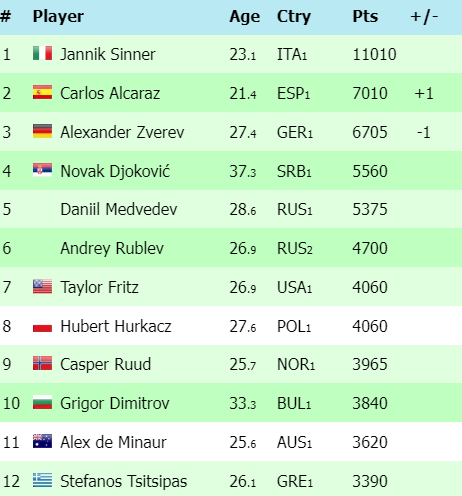
Task: Click the Ctry column header
Action: pos(294,16)
